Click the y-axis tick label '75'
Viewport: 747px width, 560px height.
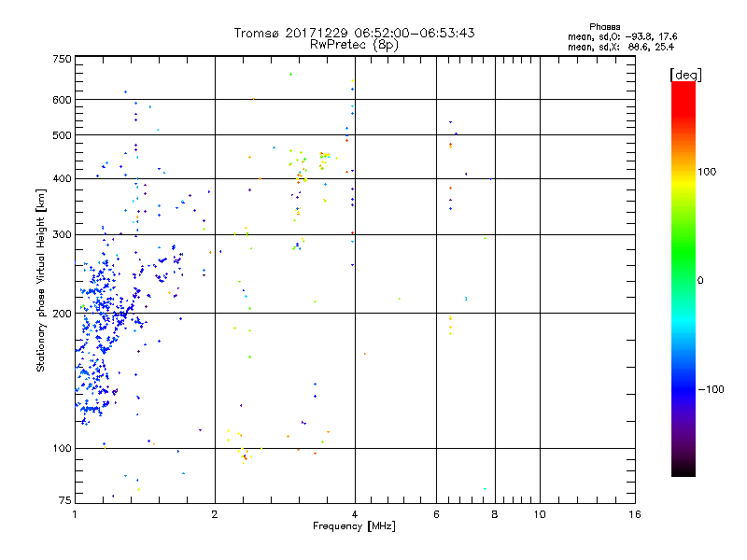(x=65, y=500)
